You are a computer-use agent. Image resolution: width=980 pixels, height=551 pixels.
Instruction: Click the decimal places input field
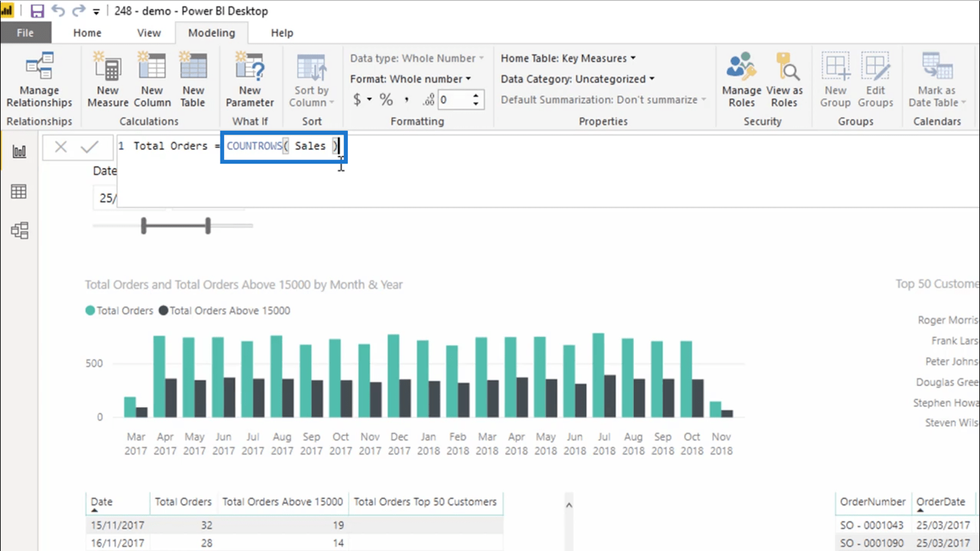click(454, 100)
